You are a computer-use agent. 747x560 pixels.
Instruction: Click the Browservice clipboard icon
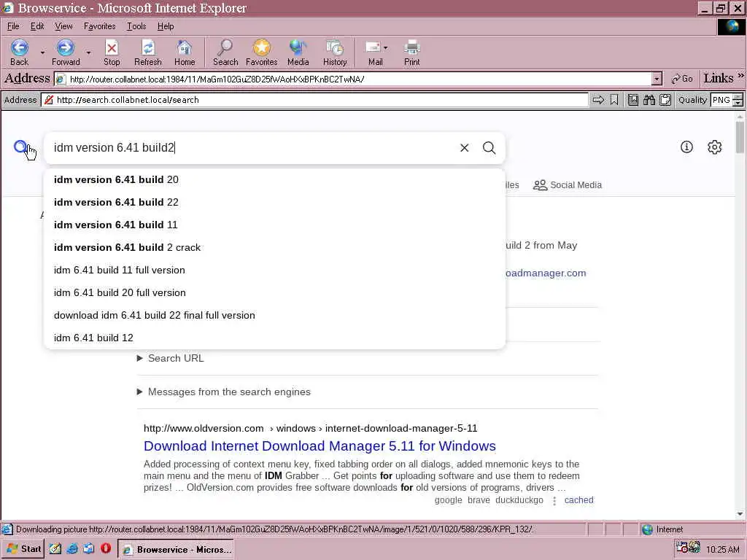point(665,99)
